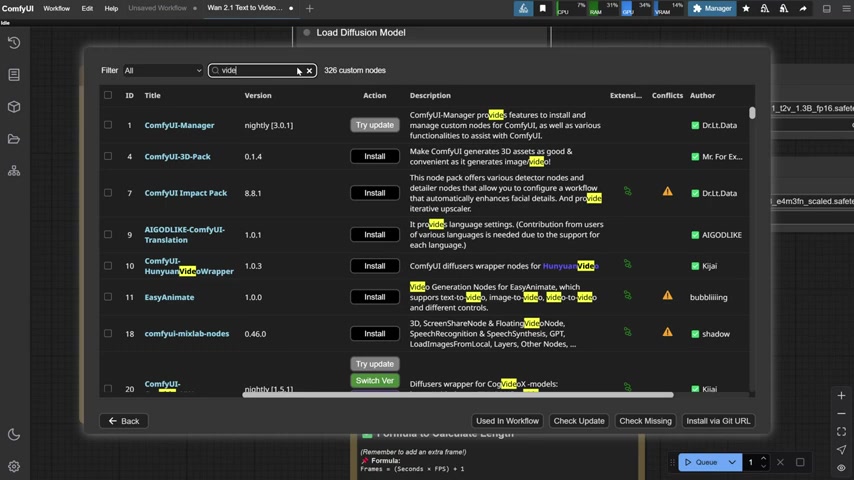Image resolution: width=854 pixels, height=480 pixels.
Task: Install ComfyUI-3D-Pack
Action: click(x=375, y=156)
